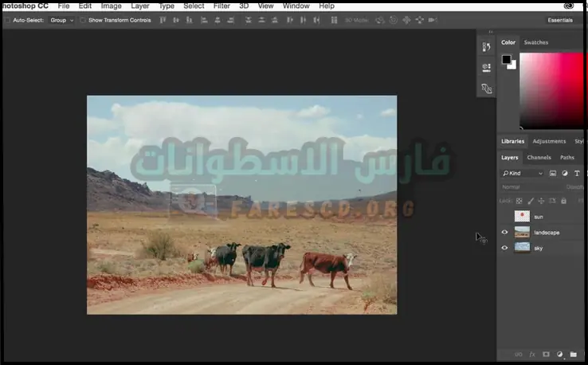
Task: Click the type layer filter icon
Action: click(x=576, y=173)
